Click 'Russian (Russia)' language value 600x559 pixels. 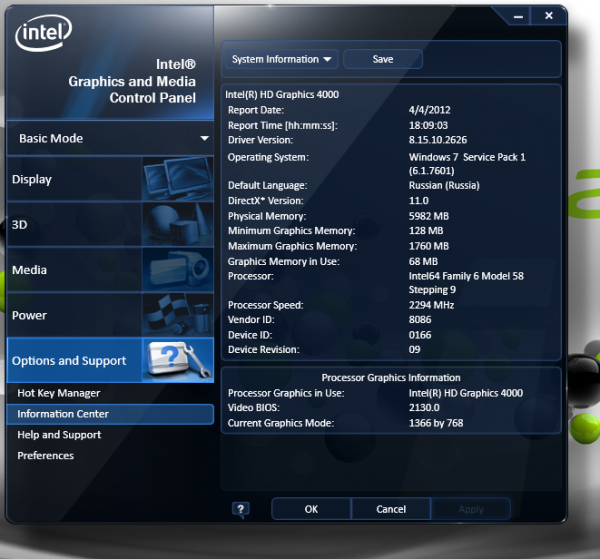coord(444,186)
